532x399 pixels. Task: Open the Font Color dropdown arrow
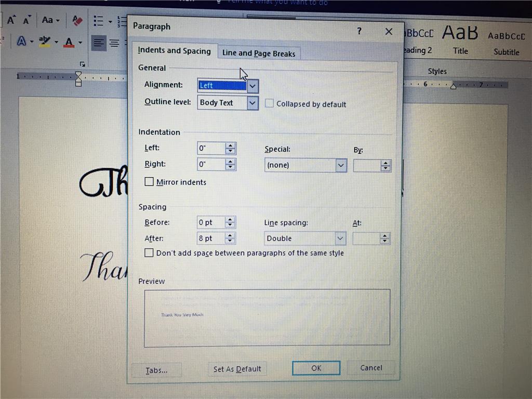click(x=81, y=43)
